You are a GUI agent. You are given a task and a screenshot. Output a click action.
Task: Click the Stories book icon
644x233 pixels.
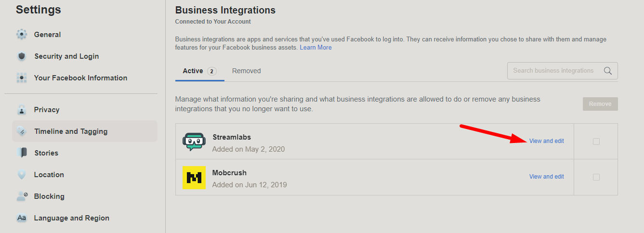tap(22, 153)
